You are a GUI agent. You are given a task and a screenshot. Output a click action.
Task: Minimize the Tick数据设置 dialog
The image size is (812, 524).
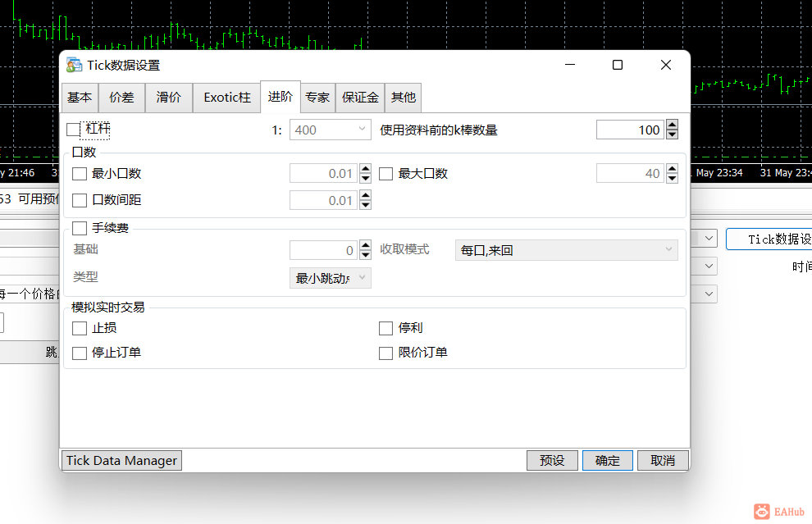pyautogui.click(x=570, y=65)
